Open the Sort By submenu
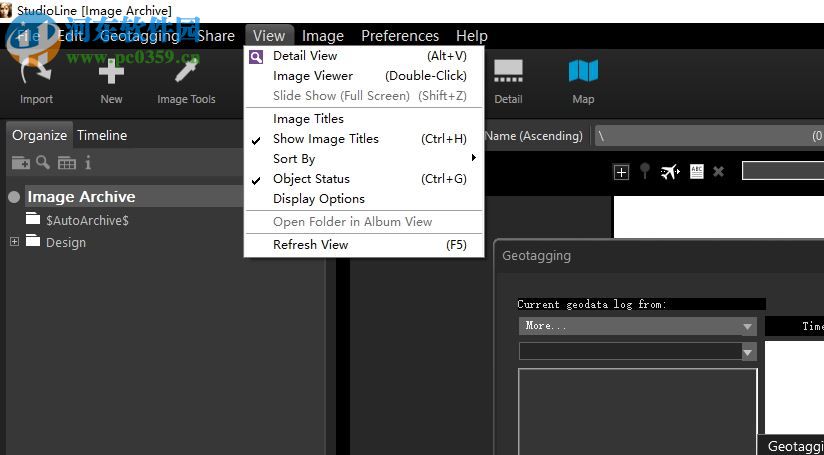Screen dimensions: 824x455 click(364, 159)
